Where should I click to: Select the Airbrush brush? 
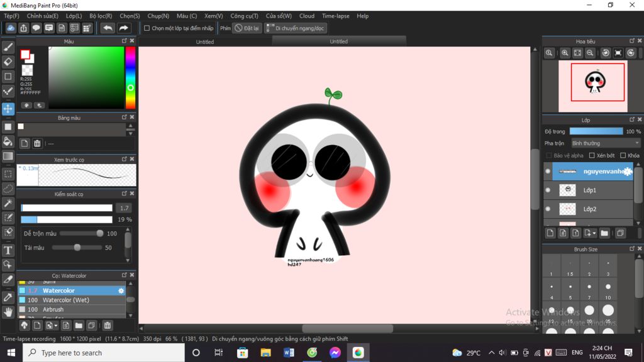(72, 309)
